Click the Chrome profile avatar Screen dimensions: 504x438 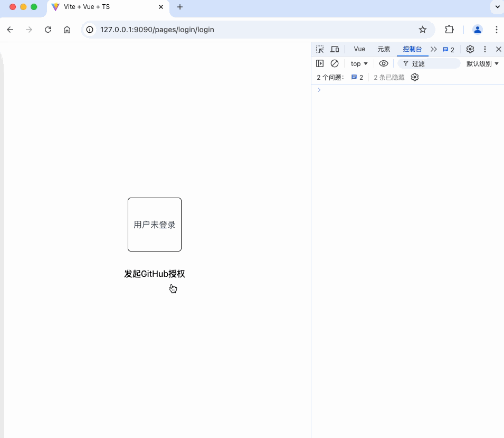[x=478, y=30]
